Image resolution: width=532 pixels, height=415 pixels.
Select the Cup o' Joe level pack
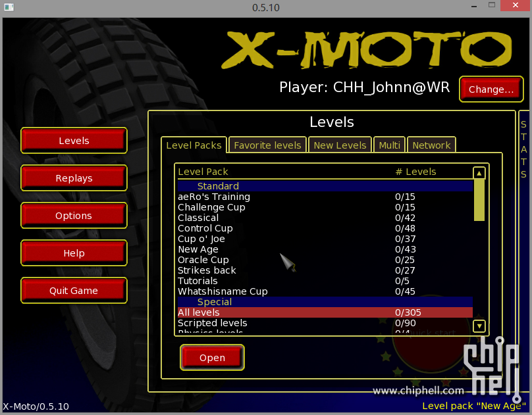tap(325, 239)
